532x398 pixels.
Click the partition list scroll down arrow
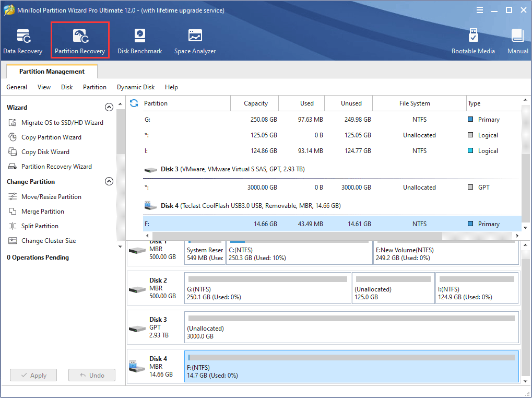tap(525, 228)
